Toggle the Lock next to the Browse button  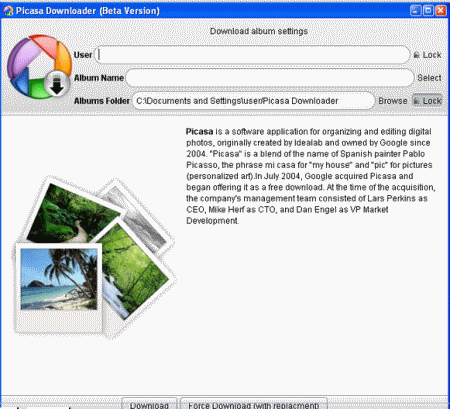pyautogui.click(x=427, y=101)
